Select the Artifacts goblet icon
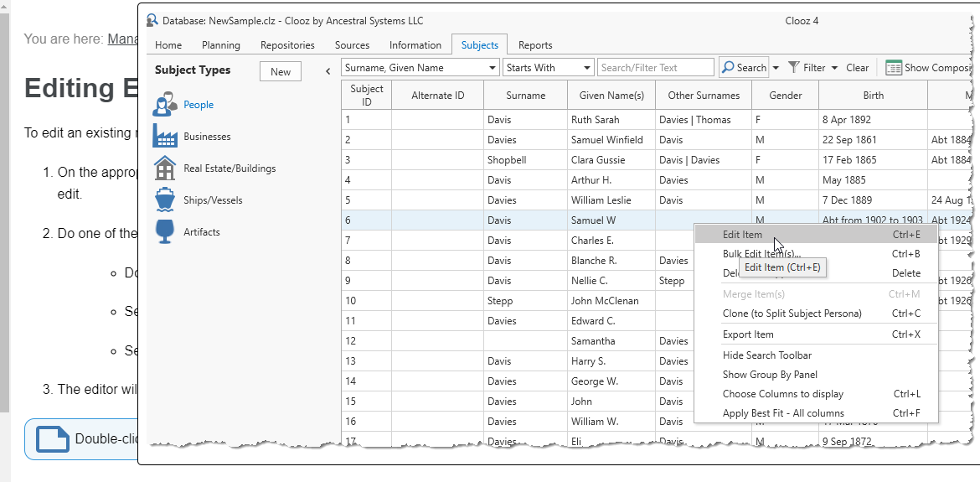Image resolution: width=980 pixels, height=482 pixels. [x=164, y=231]
